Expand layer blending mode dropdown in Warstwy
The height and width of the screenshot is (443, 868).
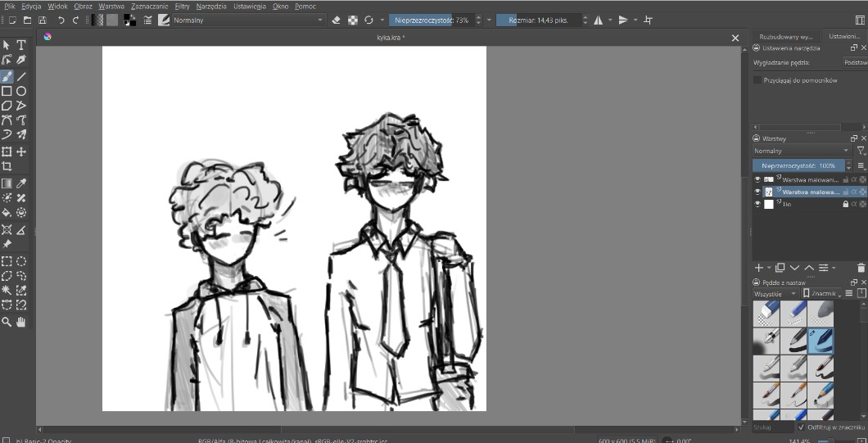(x=801, y=151)
